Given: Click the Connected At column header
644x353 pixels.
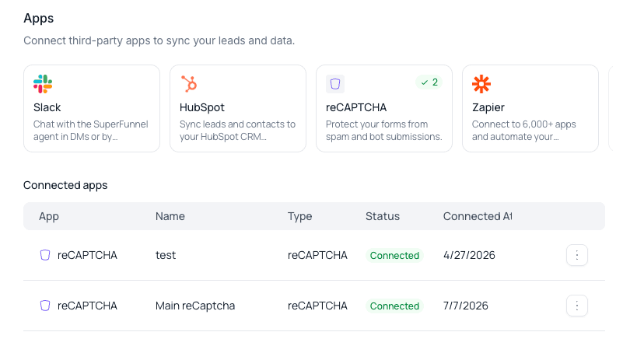Looking at the screenshot, I should pos(478,216).
